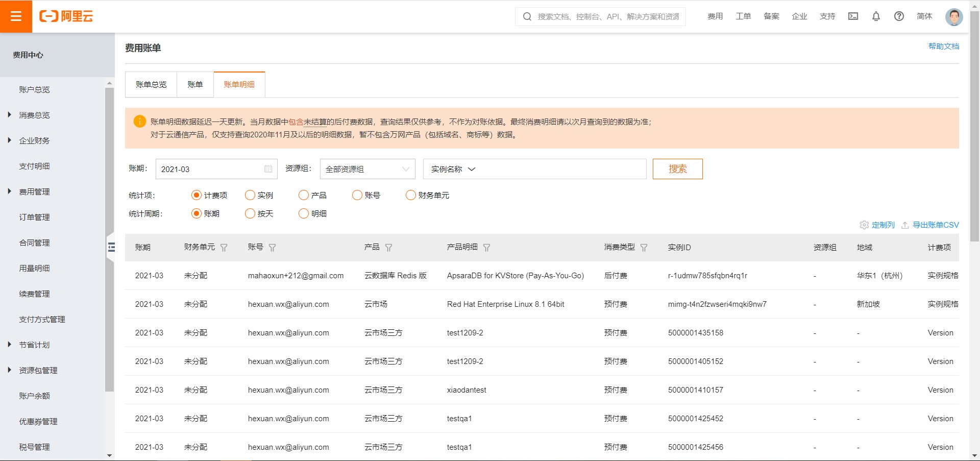This screenshot has height=461, width=980.
Task: Open the 全部资源组 dropdown
Action: pyautogui.click(x=367, y=169)
